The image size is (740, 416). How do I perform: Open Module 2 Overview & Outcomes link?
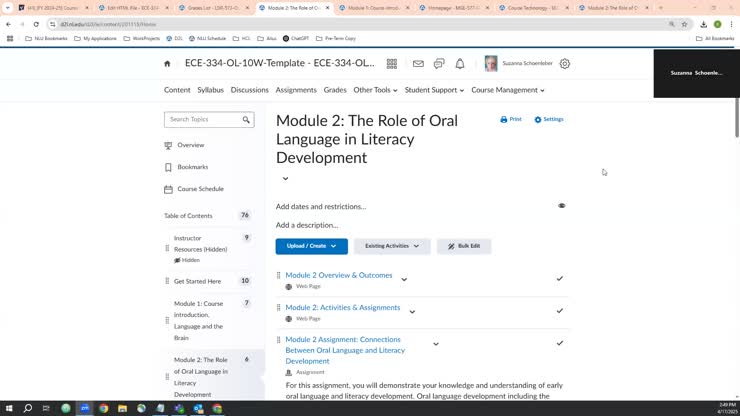pyautogui.click(x=338, y=275)
